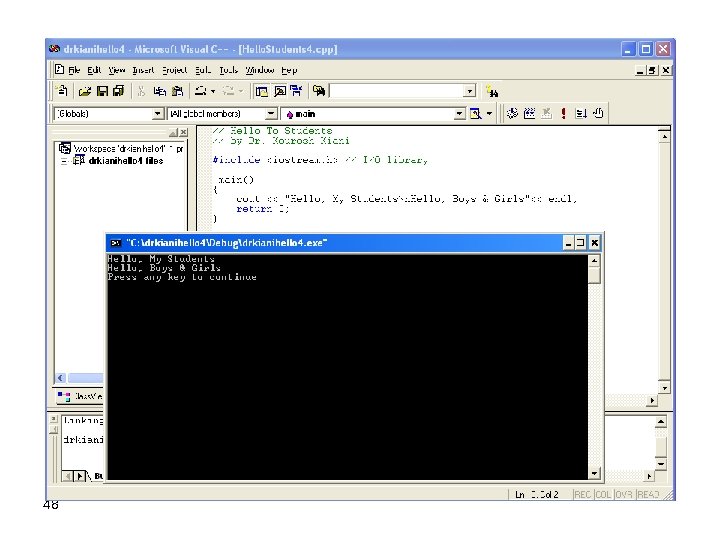Click the Find in Files icon

coord(319,91)
